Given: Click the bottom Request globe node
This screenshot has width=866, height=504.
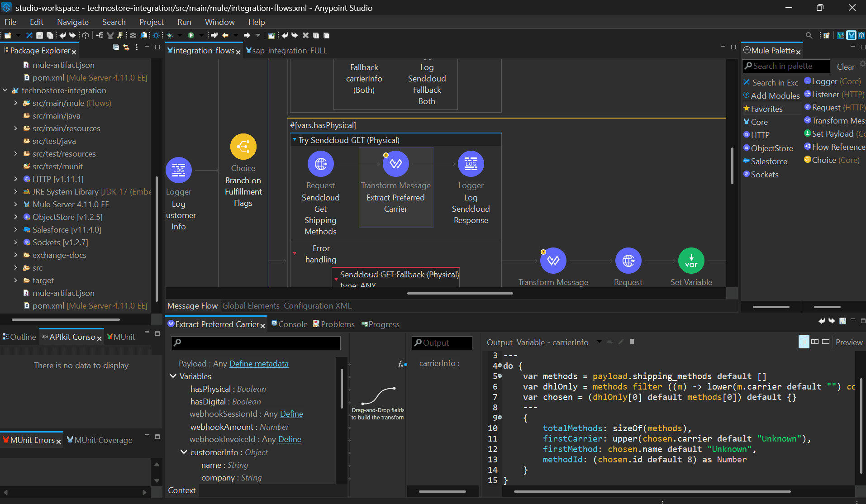Looking at the screenshot, I should [628, 261].
